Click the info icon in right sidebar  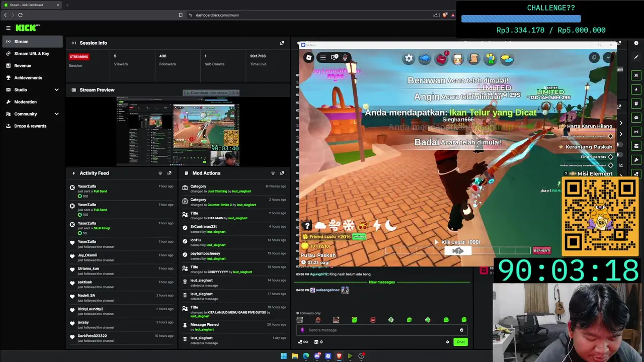(636, 43)
